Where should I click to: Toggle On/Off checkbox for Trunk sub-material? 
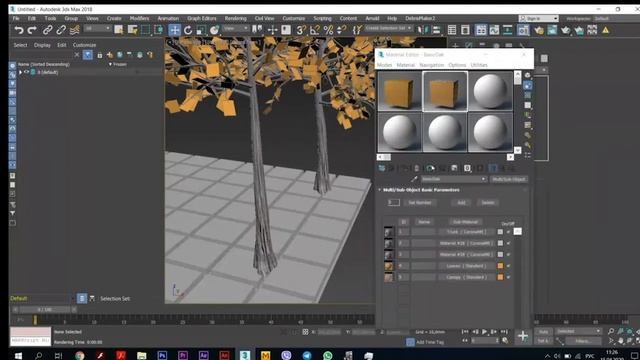click(508, 232)
